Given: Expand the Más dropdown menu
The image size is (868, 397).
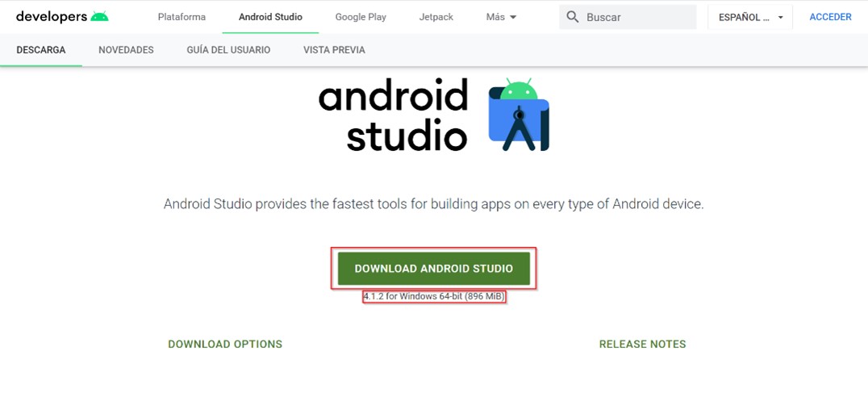Looking at the screenshot, I should [501, 17].
